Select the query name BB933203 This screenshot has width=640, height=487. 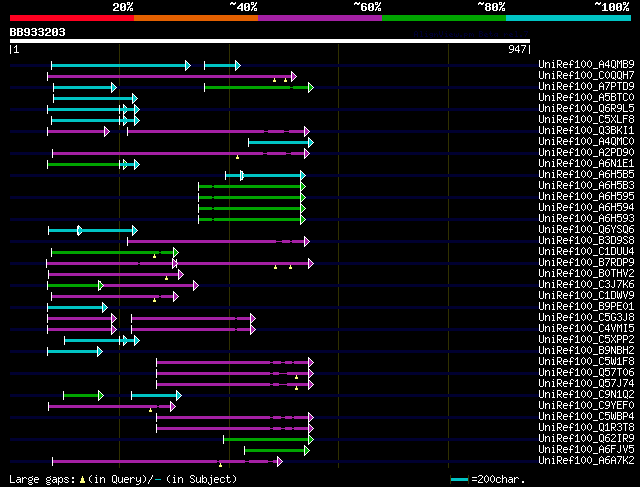pos(38,32)
